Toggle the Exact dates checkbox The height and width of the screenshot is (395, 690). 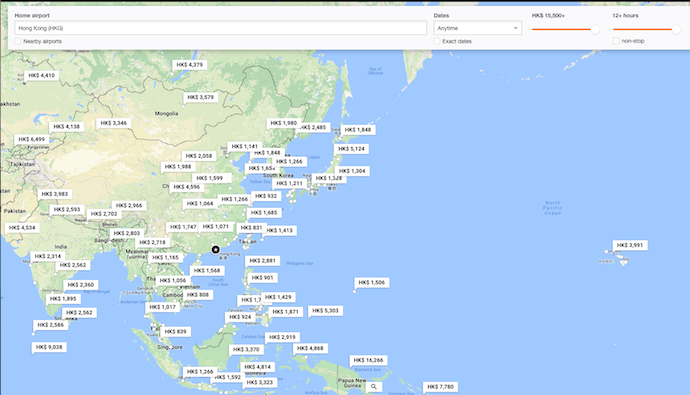point(437,41)
